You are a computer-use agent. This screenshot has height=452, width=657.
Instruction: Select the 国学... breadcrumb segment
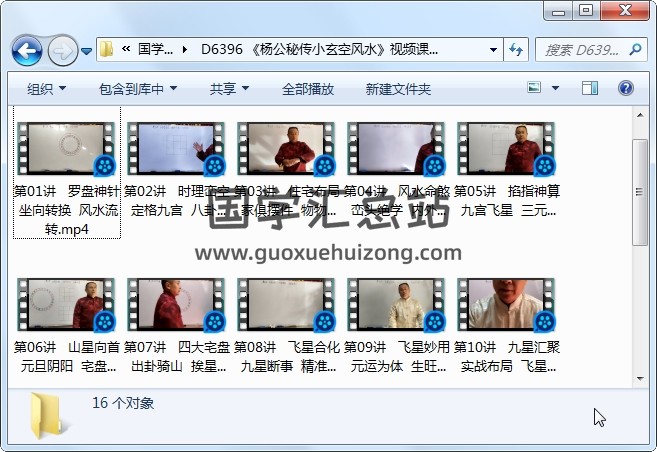coord(155,49)
